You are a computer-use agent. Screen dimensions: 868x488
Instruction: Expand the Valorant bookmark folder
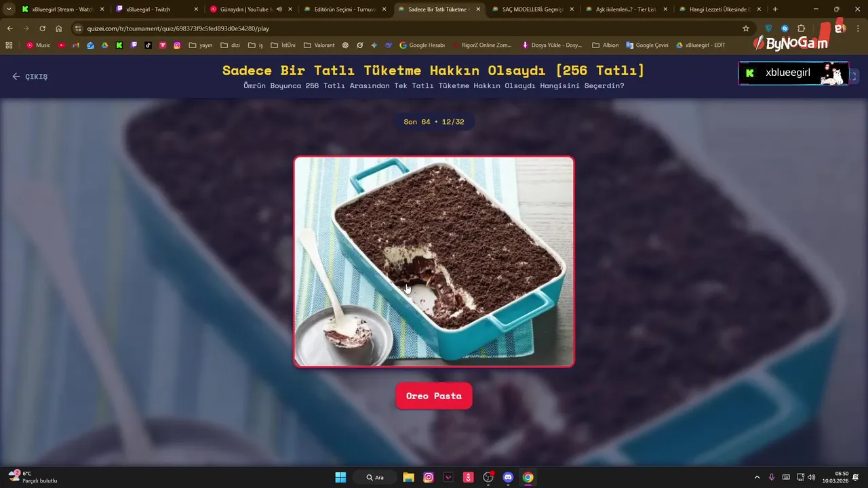[x=319, y=45]
